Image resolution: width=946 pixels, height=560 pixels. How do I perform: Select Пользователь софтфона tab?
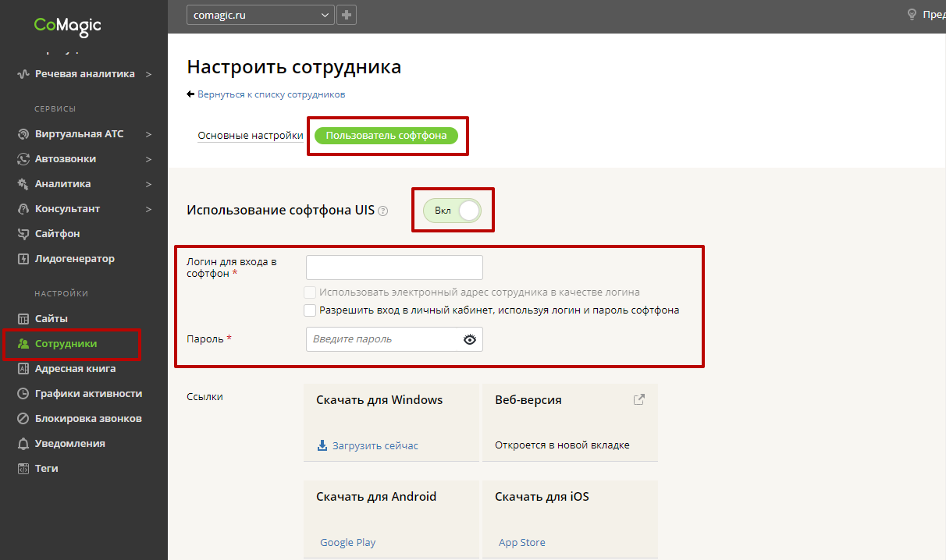coord(386,136)
